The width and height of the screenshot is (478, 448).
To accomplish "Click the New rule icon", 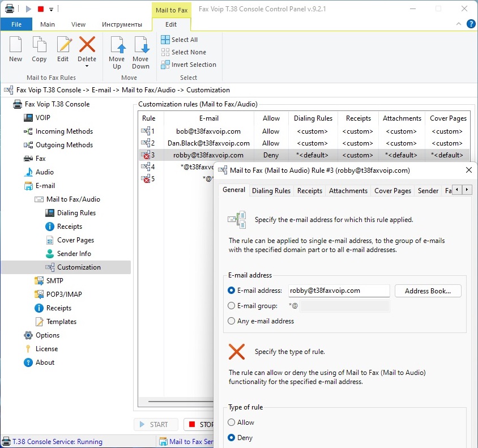I will [x=15, y=45].
